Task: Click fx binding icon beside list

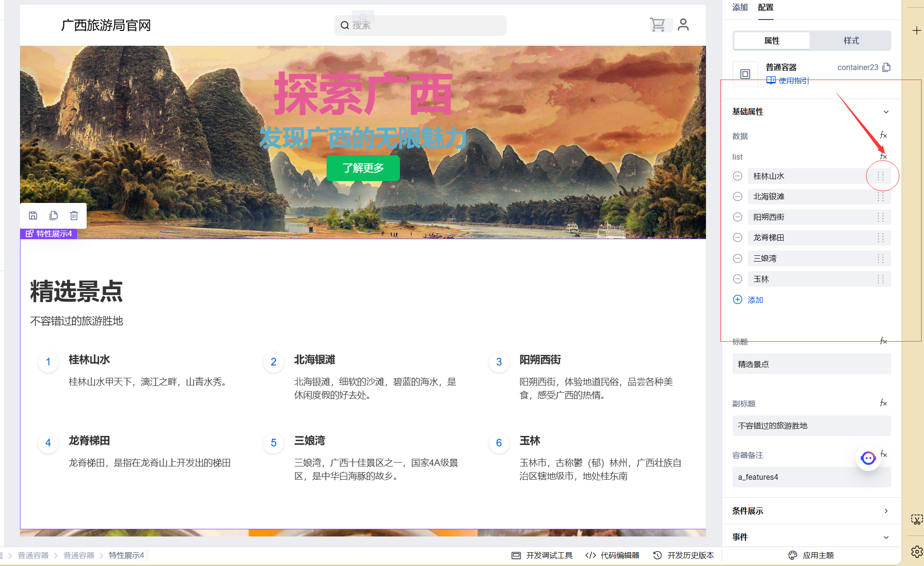Action: (884, 156)
